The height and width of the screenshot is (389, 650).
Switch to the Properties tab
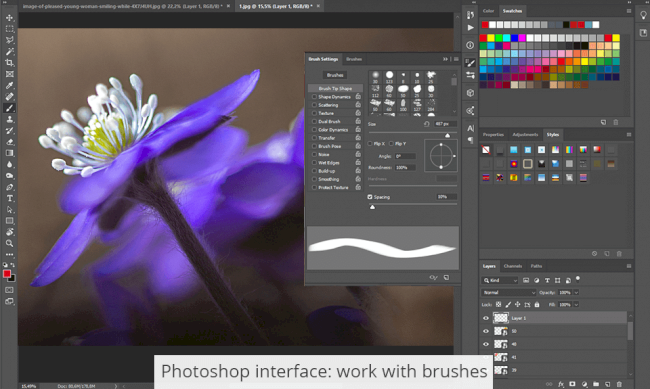coord(493,134)
